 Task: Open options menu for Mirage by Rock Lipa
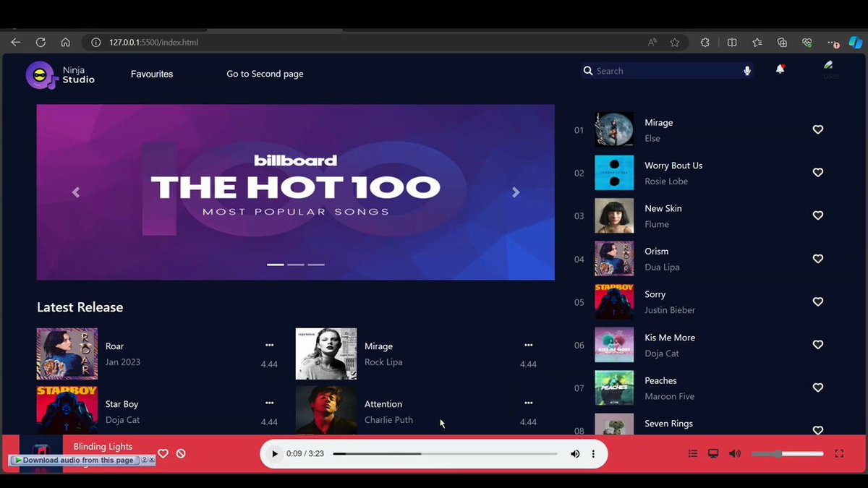pos(528,346)
